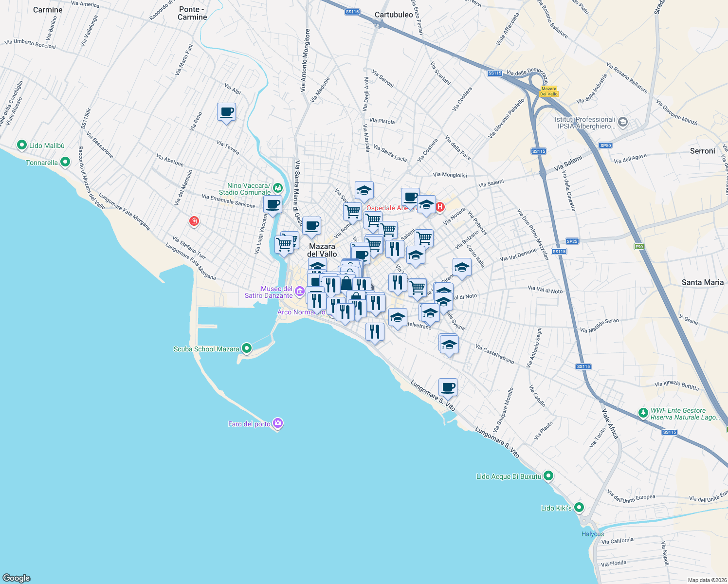Select the Via Mongiolisi street label
Viewport: 728px width, 584px height.
pyautogui.click(x=450, y=175)
